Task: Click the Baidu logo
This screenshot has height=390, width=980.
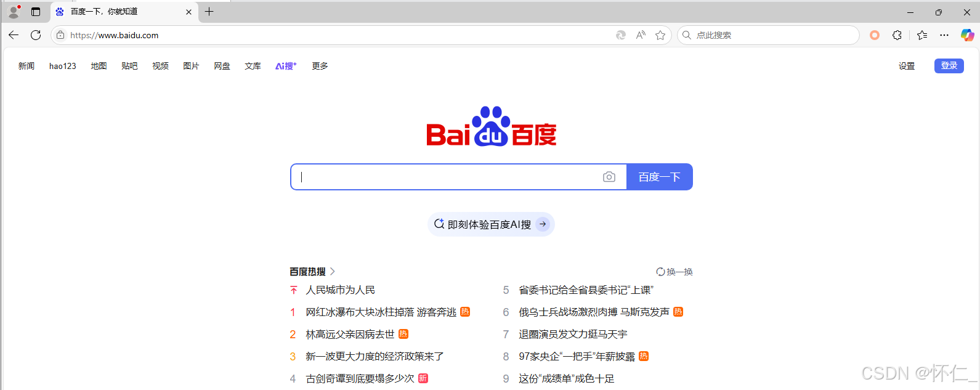Action: (492, 127)
